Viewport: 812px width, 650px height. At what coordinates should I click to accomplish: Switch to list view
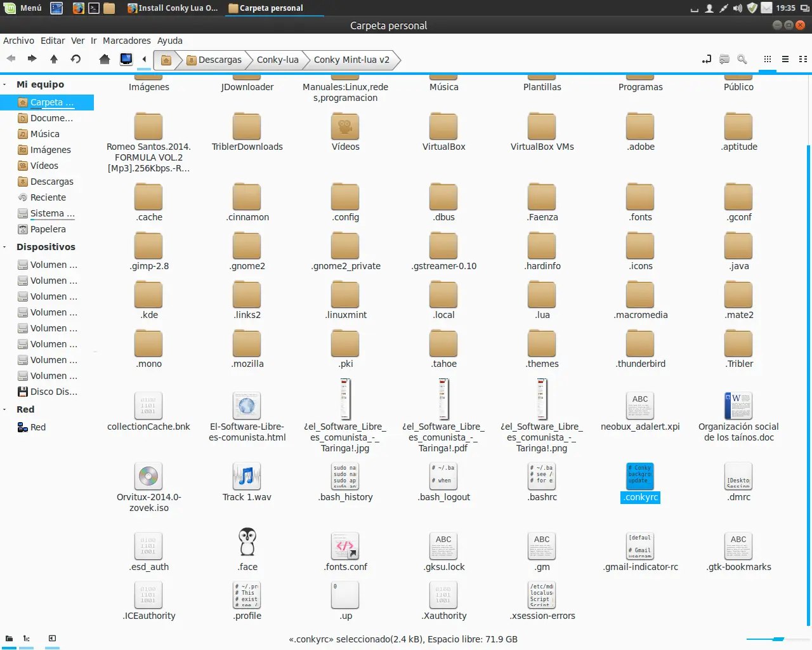785,59
